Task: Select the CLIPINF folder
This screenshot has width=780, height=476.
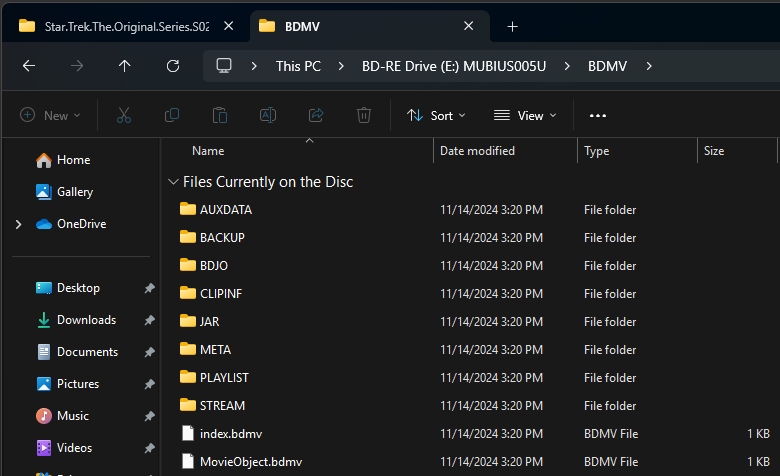Action: point(221,294)
